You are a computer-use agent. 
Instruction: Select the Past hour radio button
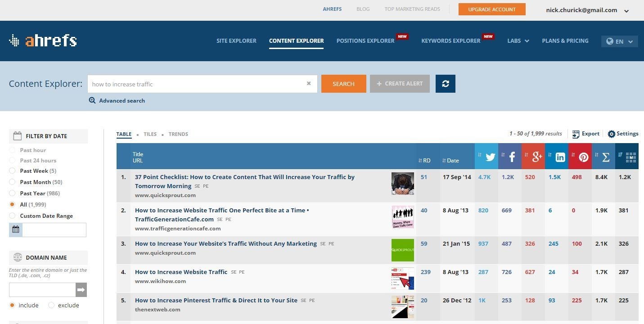pyautogui.click(x=12, y=150)
